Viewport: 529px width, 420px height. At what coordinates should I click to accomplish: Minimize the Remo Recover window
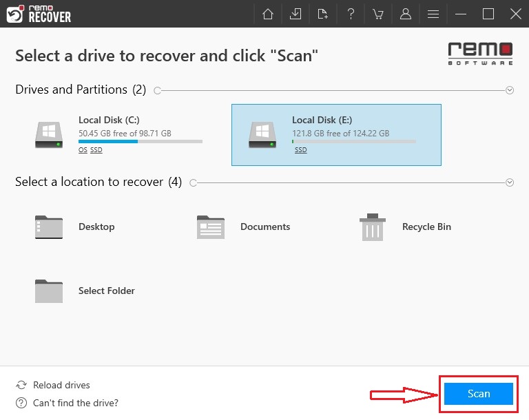pos(461,14)
